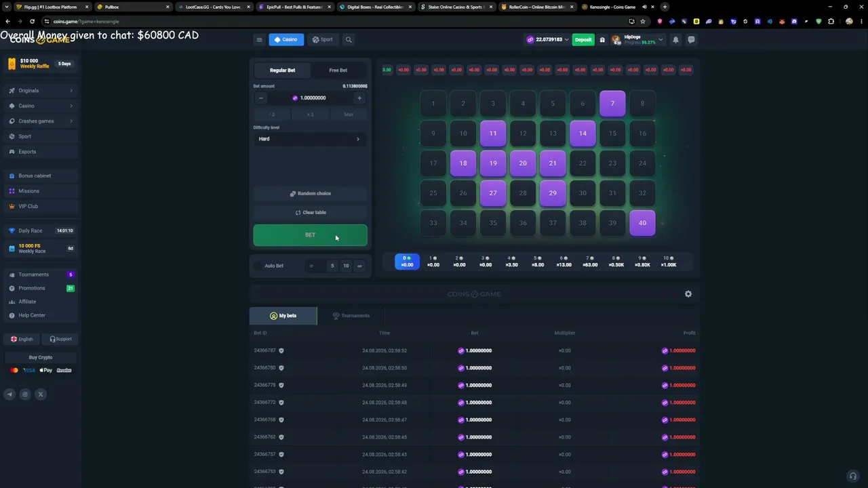Click the Buy Crypto button
The height and width of the screenshot is (488, 868).
point(41,357)
